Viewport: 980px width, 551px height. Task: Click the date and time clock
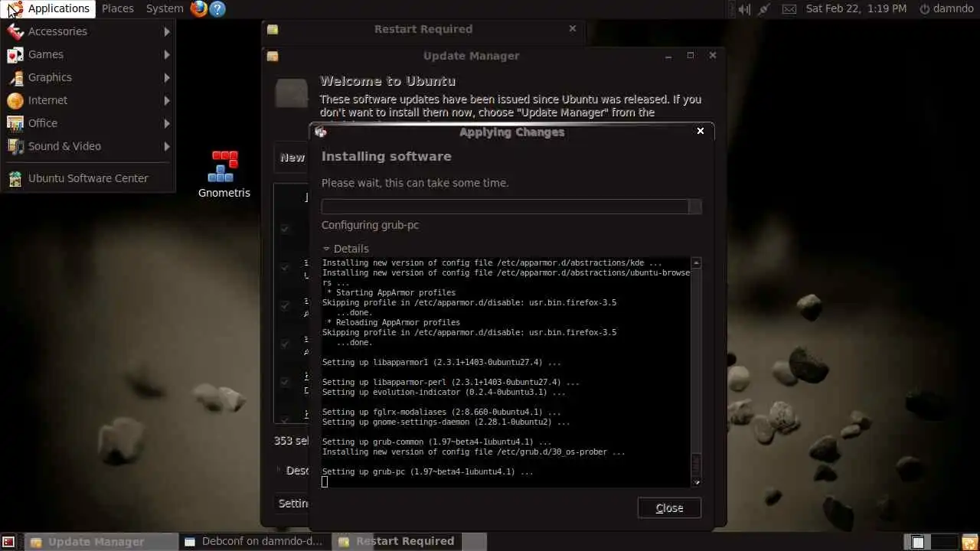(x=856, y=8)
